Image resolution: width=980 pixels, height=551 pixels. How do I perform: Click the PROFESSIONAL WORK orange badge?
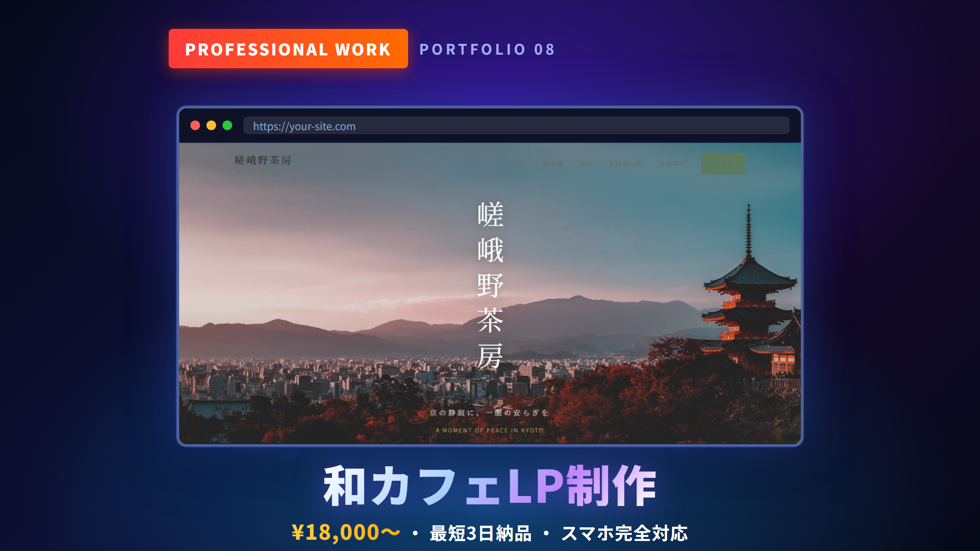click(x=288, y=49)
